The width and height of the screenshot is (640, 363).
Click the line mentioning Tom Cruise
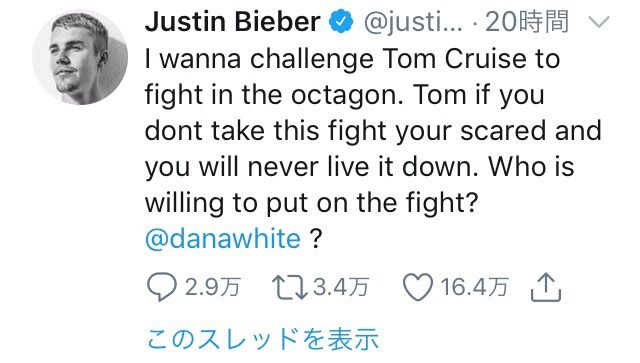(352, 59)
